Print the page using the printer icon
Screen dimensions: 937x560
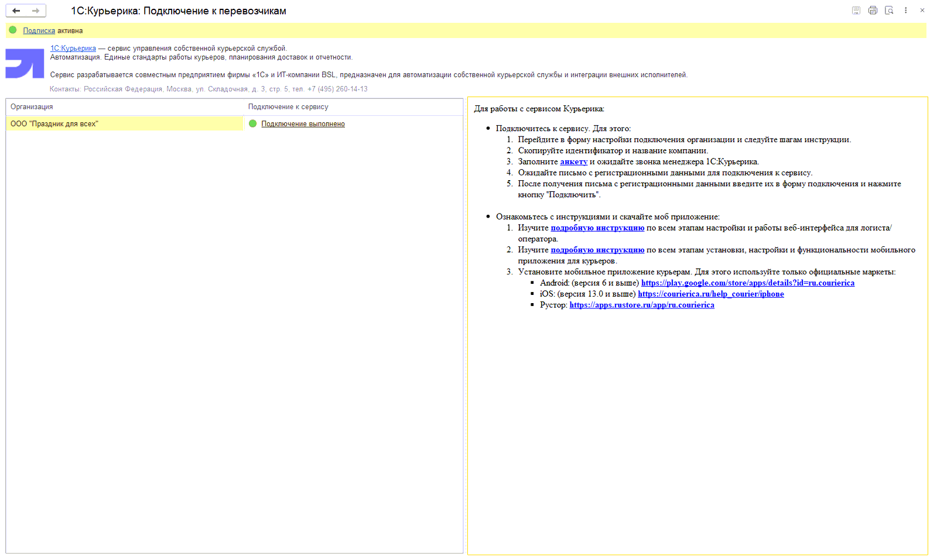(x=873, y=11)
